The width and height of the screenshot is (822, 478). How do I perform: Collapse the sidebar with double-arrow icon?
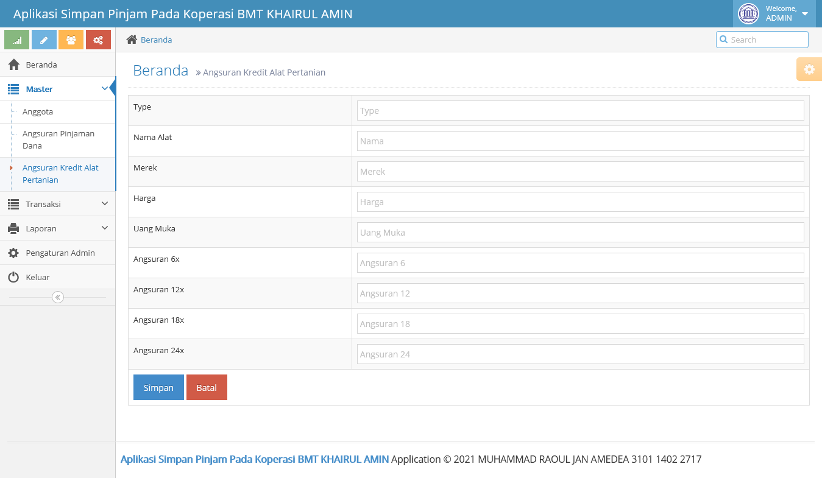point(58,297)
